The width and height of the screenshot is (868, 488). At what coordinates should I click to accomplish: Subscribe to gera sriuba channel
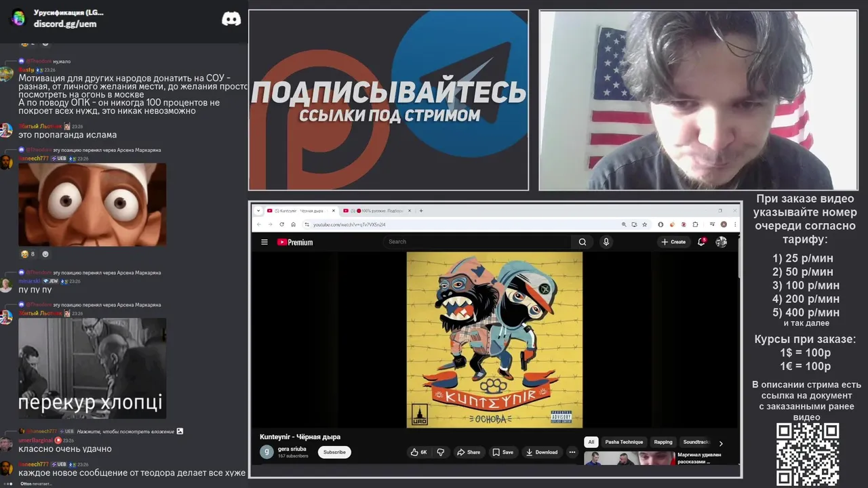point(334,452)
